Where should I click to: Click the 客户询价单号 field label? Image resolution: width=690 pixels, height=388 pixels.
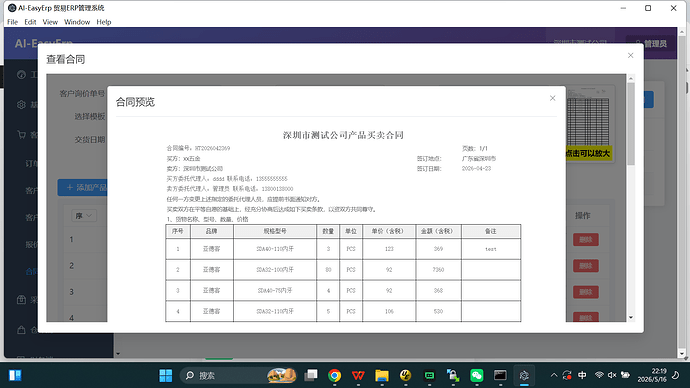[82, 94]
